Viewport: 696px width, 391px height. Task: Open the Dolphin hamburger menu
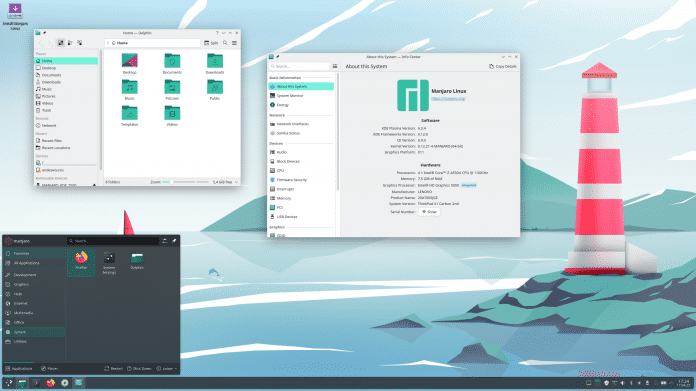234,43
